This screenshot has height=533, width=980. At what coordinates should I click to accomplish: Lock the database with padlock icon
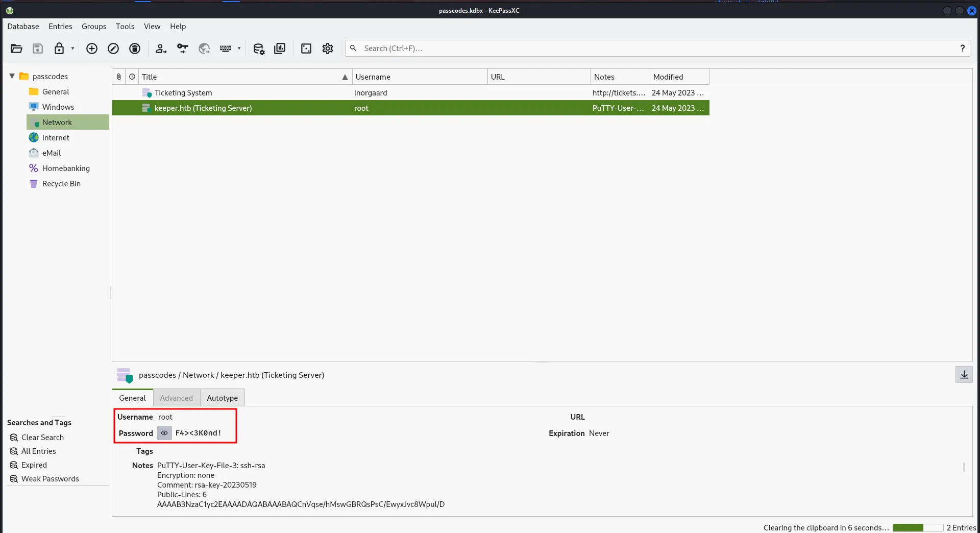tap(59, 49)
